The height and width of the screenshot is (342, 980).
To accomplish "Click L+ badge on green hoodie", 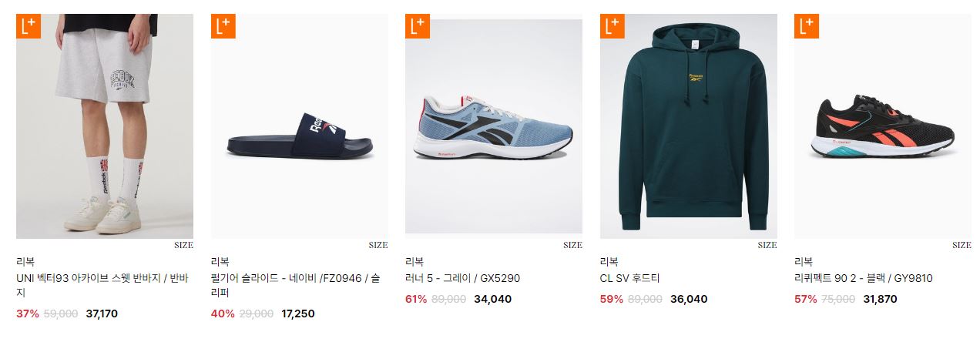I will (x=612, y=26).
